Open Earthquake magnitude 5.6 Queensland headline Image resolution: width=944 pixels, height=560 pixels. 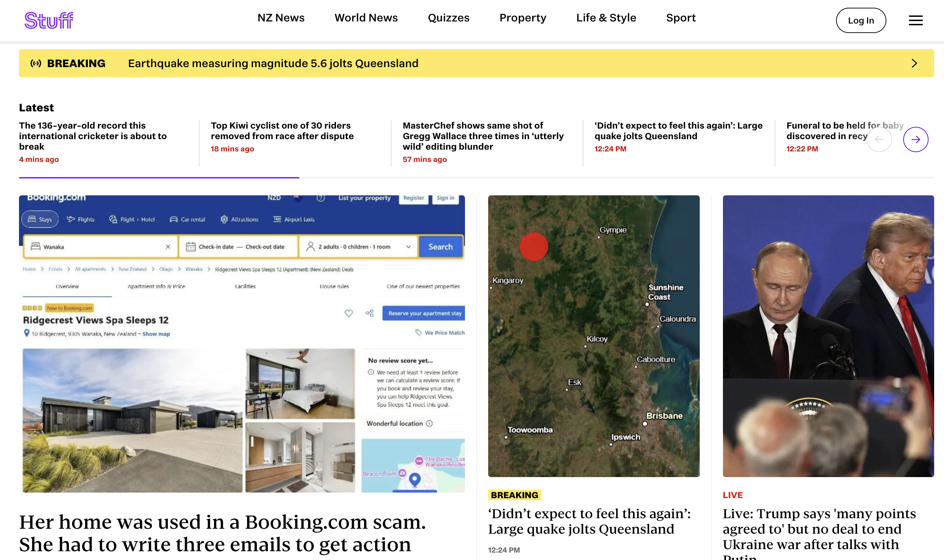[273, 63]
